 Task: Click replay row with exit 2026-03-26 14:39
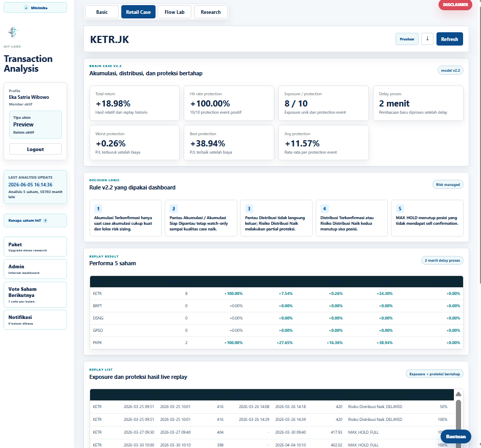272,419
